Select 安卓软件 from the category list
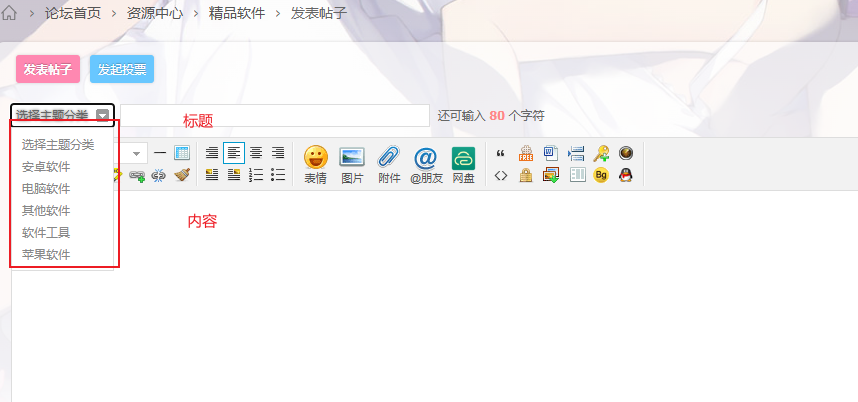858x402 pixels. click(x=46, y=166)
